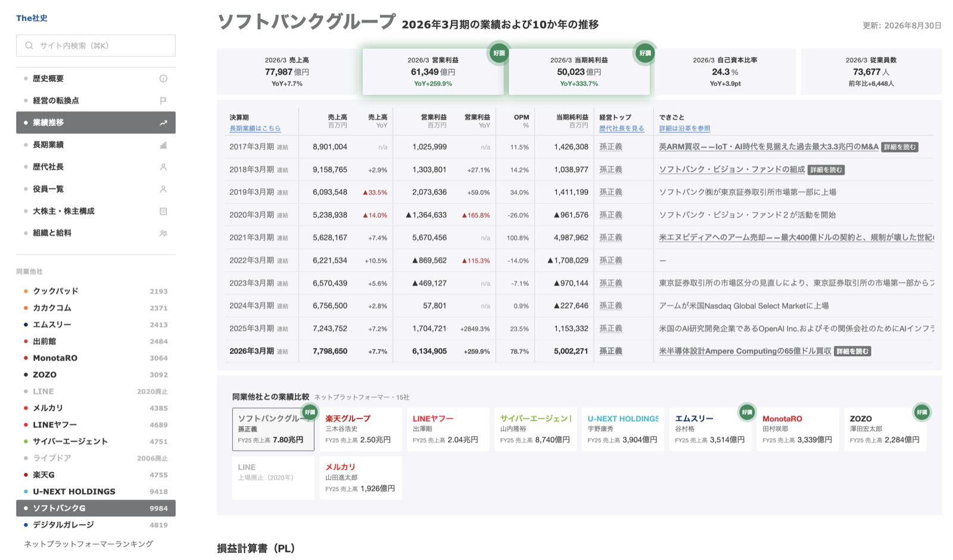Click the people icon beside 組織と給料
The image size is (953, 560).
point(163,233)
